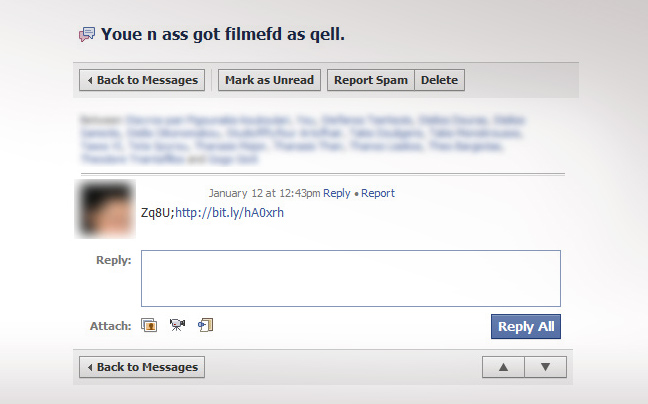This screenshot has height=404, width=648.
Task: Go to next message with down arrow
Action: coord(546,367)
